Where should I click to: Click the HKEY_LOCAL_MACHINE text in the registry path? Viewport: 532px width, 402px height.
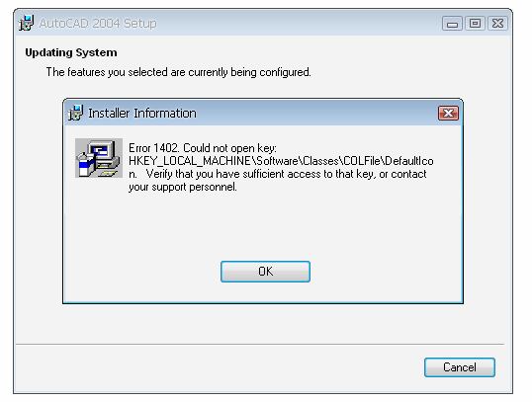(x=189, y=161)
